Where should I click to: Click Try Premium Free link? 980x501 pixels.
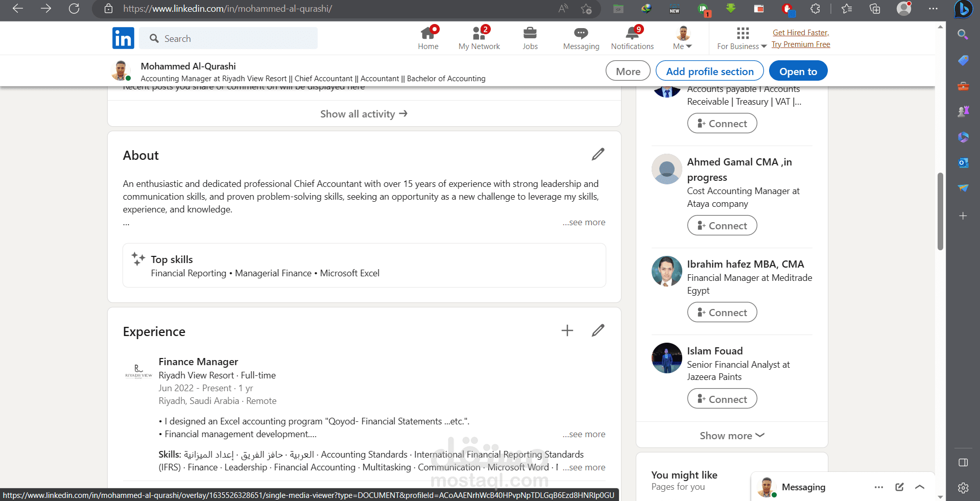pyautogui.click(x=801, y=44)
